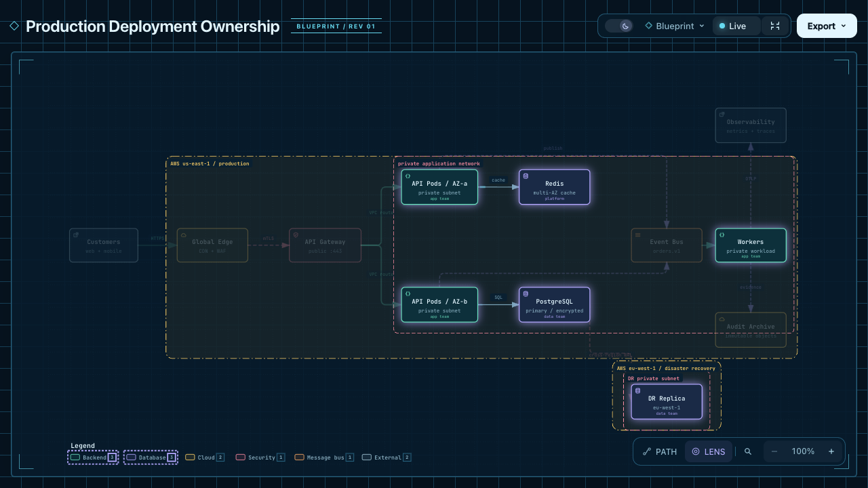868x488 pixels.
Task: Click the database icon on Redis node
Action: click(x=526, y=176)
